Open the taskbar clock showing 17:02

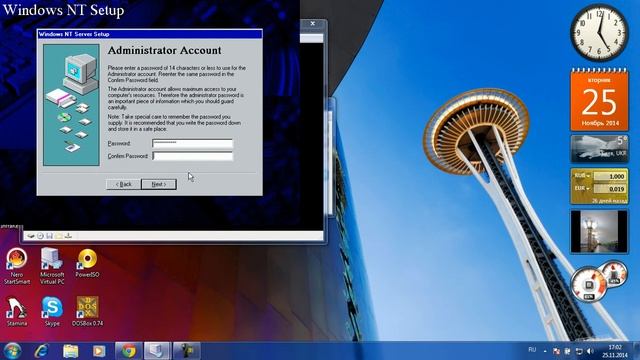615,351
